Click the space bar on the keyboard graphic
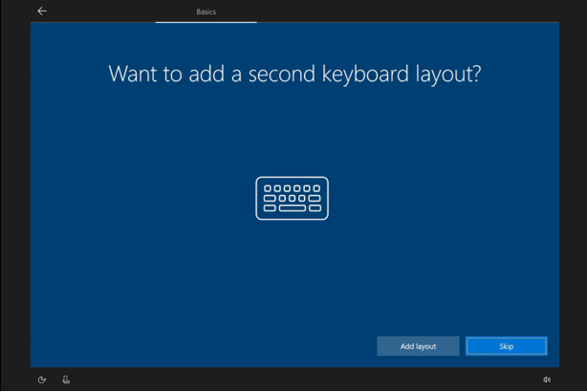The height and width of the screenshot is (392, 587). [x=292, y=207]
